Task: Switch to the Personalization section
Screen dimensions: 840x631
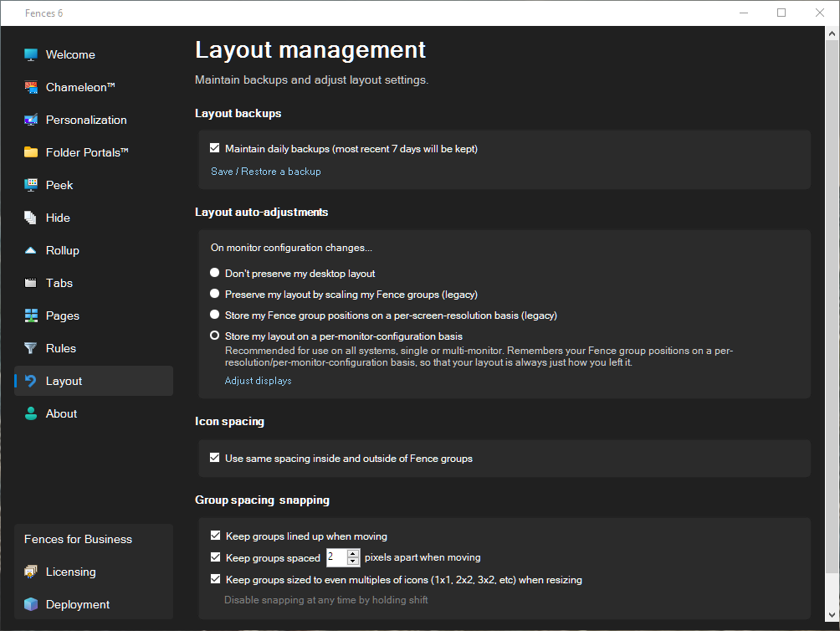Action: pyautogui.click(x=86, y=120)
